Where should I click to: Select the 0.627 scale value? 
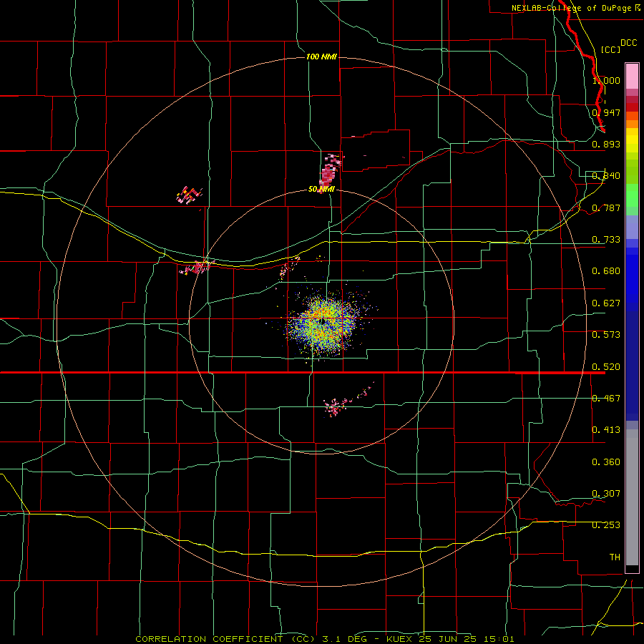(x=606, y=303)
